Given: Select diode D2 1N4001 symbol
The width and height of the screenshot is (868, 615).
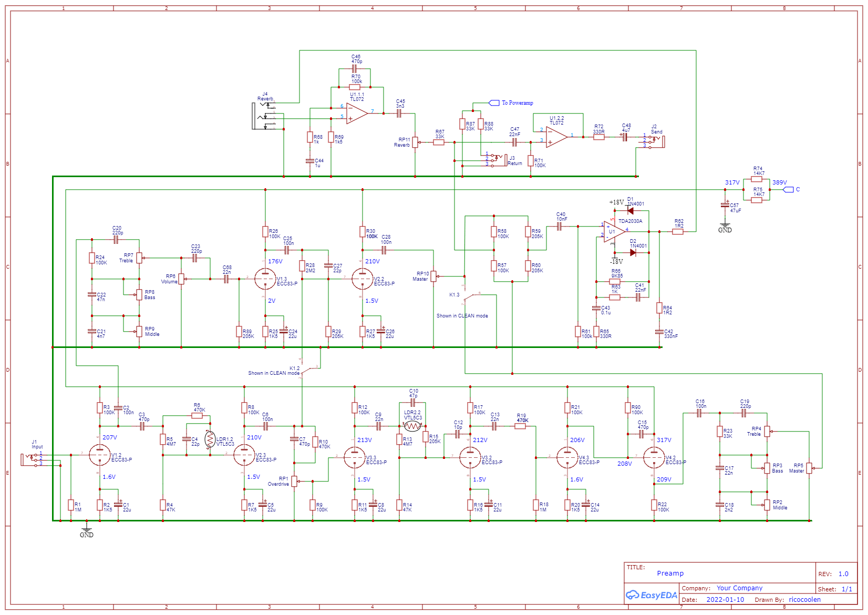Looking at the screenshot, I should click(x=633, y=253).
